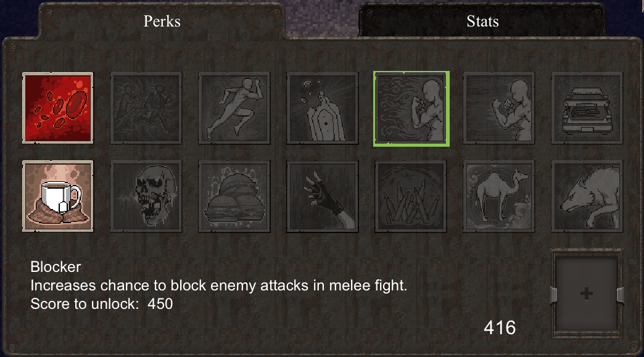Screen dimensions: 644x357
Task: Click the Score to unlock 450 text
Action: [101, 304]
